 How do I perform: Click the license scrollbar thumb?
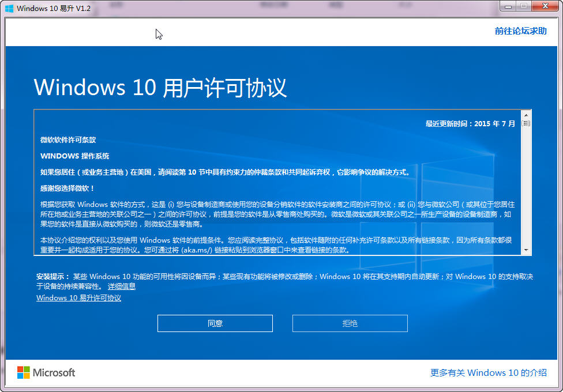526,123
